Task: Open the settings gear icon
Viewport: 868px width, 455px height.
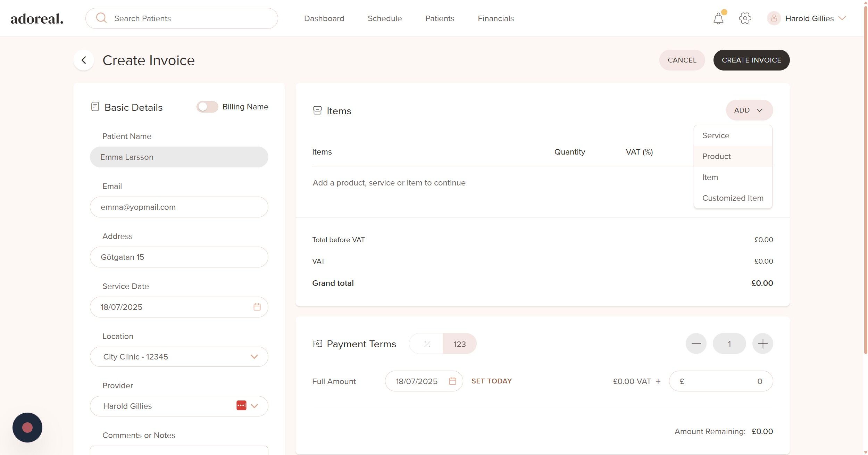Action: [x=745, y=18]
